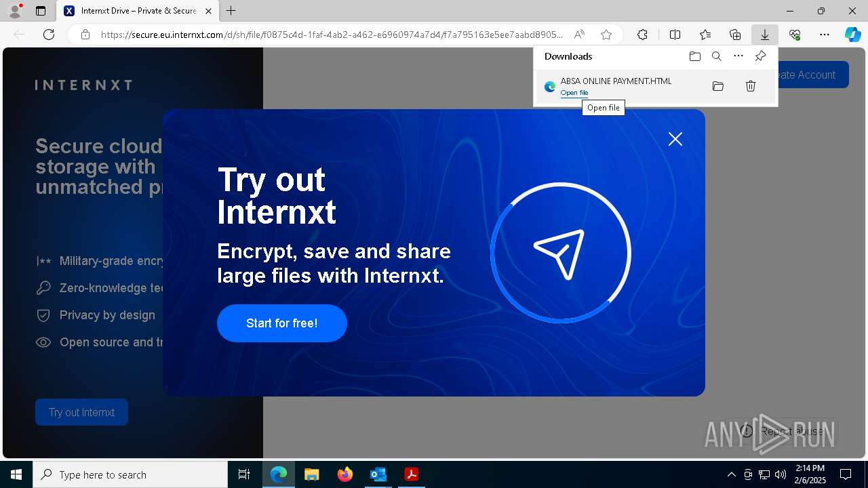The height and width of the screenshot is (488, 868).
Task: Open Settings and more ellipsis menu
Action: (825, 35)
